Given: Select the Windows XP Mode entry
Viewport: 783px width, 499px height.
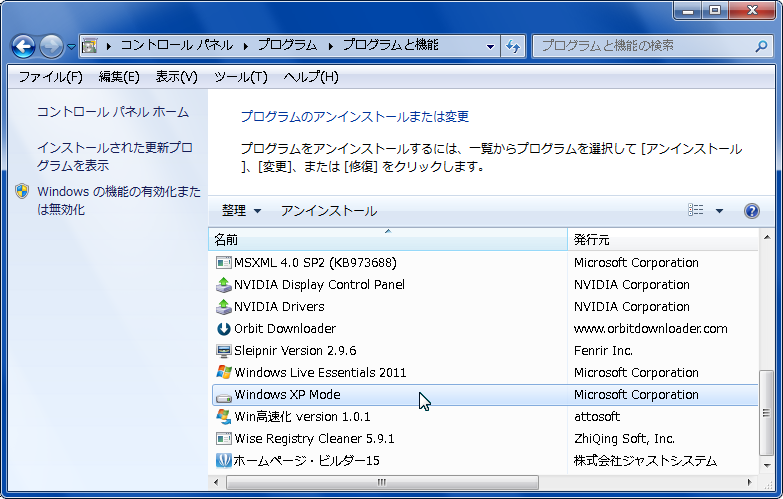Looking at the screenshot, I should 485,395.
